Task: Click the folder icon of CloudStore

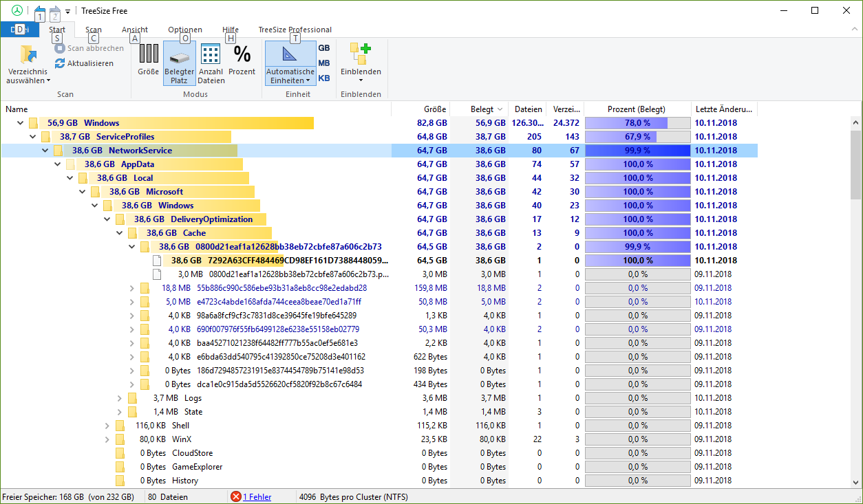Action: (120, 453)
